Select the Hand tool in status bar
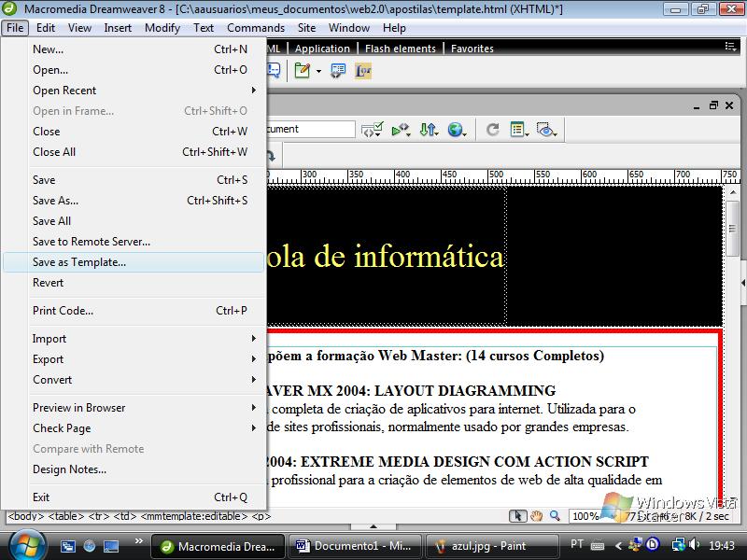 537,516
